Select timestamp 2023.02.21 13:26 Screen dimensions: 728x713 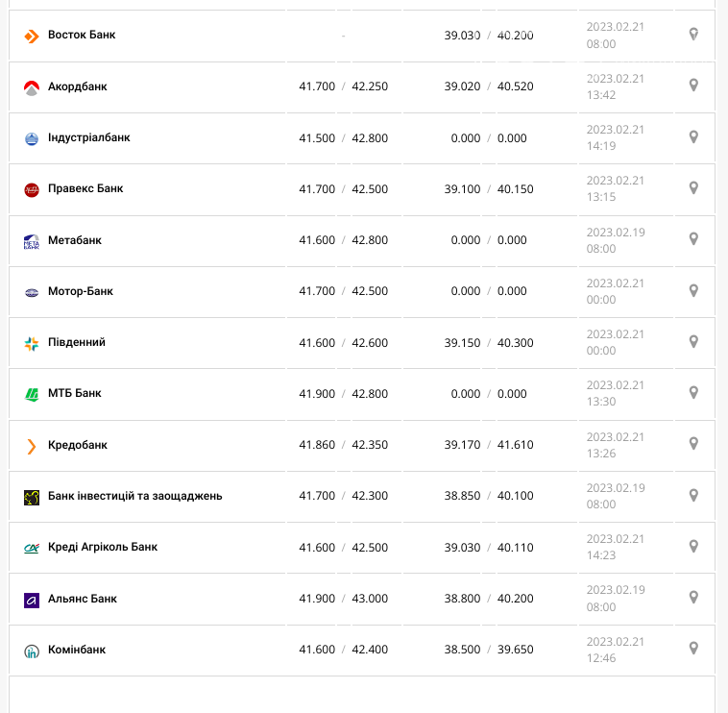pos(616,446)
